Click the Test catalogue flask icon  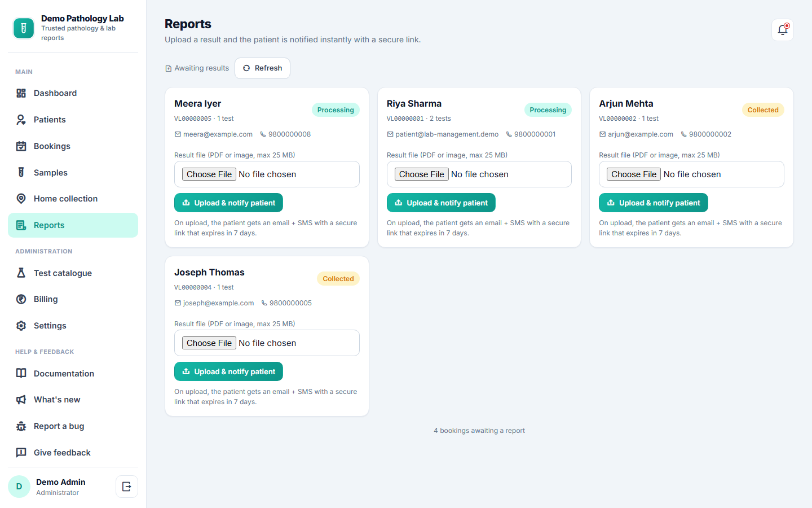(21, 273)
